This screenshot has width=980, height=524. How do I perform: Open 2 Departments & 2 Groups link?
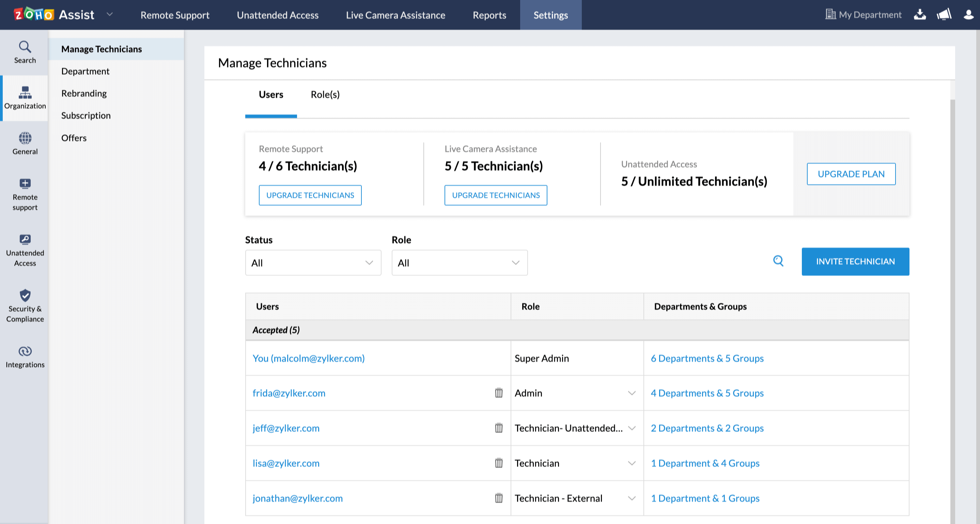[707, 428]
